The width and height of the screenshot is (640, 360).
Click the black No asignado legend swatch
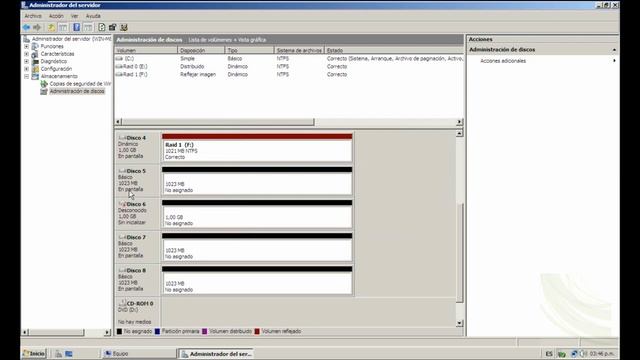[x=119, y=331]
